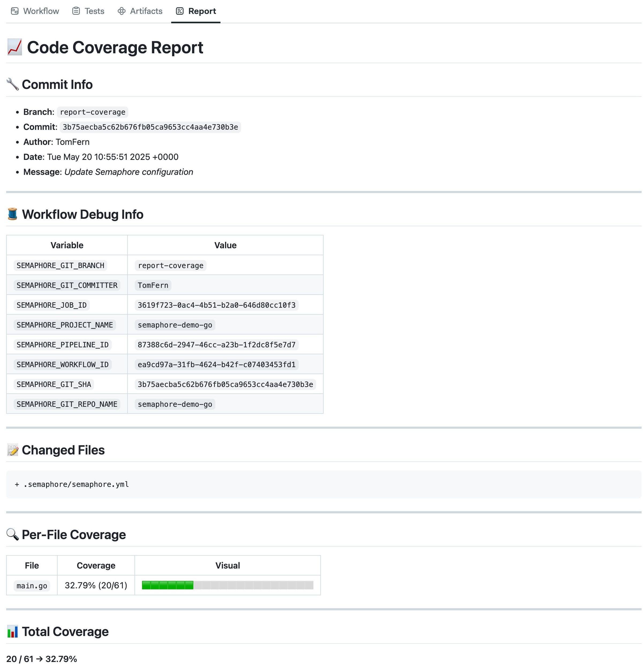The image size is (644, 666).
Task: Click the commit date Tue May 20
Action: [x=113, y=157]
